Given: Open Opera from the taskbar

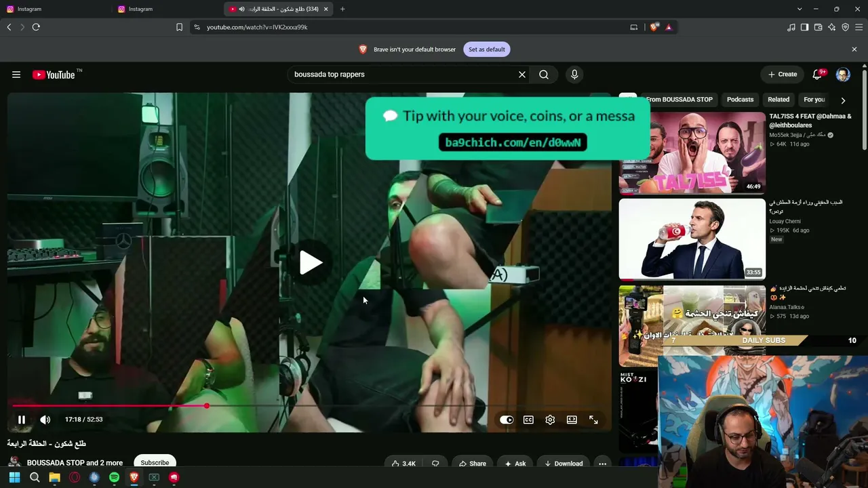Looking at the screenshot, I should 75,477.
